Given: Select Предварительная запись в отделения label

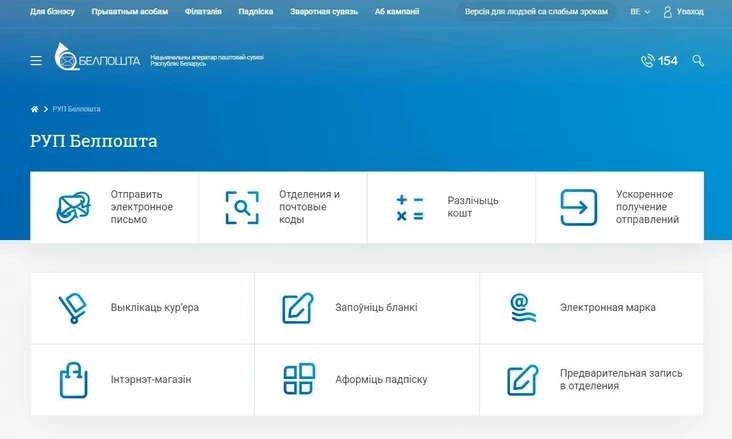Looking at the screenshot, I should [x=621, y=380].
